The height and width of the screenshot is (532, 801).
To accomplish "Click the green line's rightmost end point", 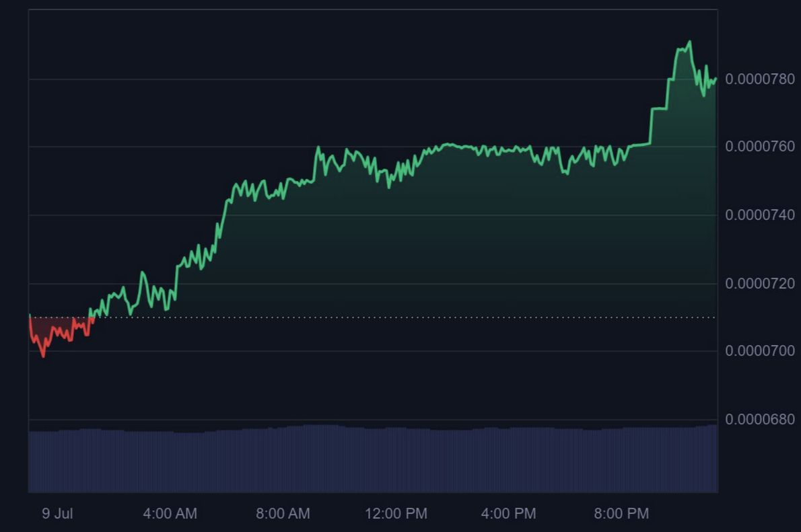I will [716, 79].
